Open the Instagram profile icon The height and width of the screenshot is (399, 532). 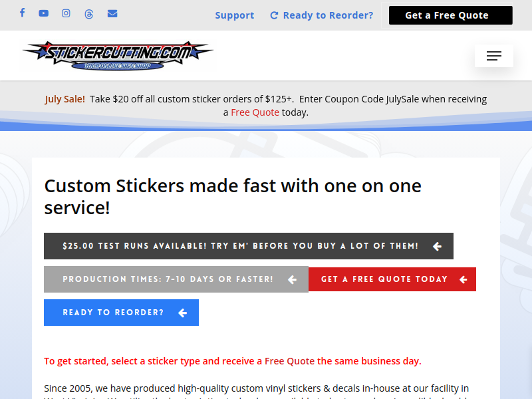click(66, 13)
